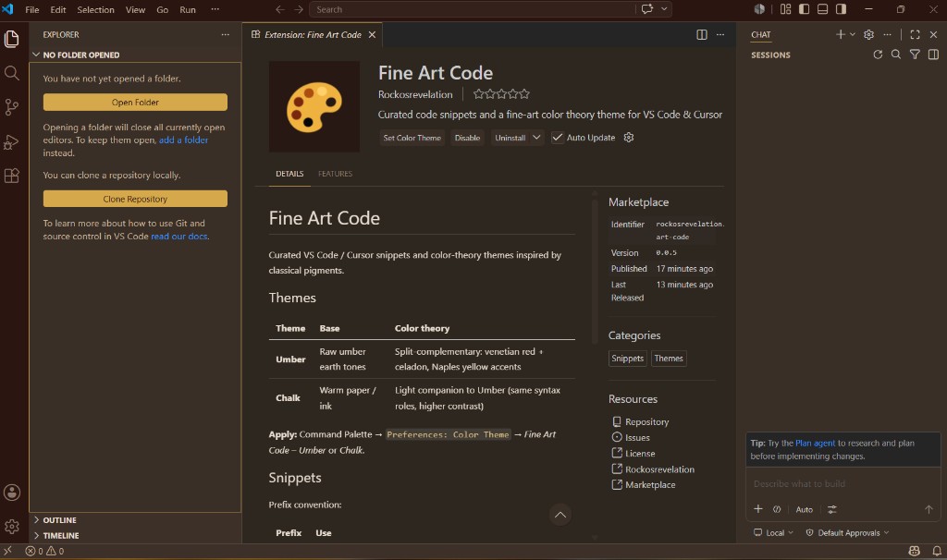This screenshot has height=560, width=947.
Task: Open the Extensions view
Action: pos(11,176)
